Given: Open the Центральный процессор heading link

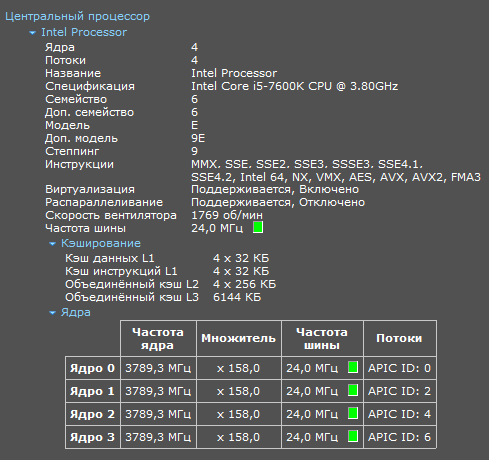Looking at the screenshot, I should click(x=77, y=16).
